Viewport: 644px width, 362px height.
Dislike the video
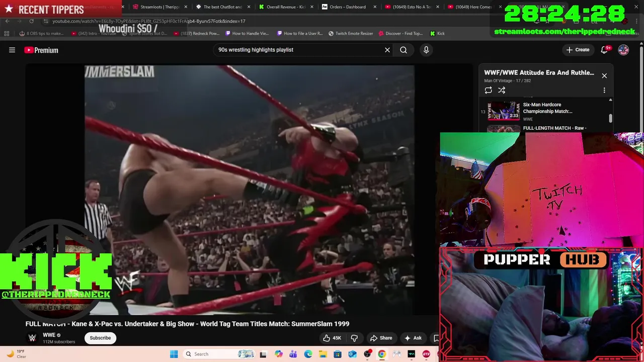(x=354, y=338)
